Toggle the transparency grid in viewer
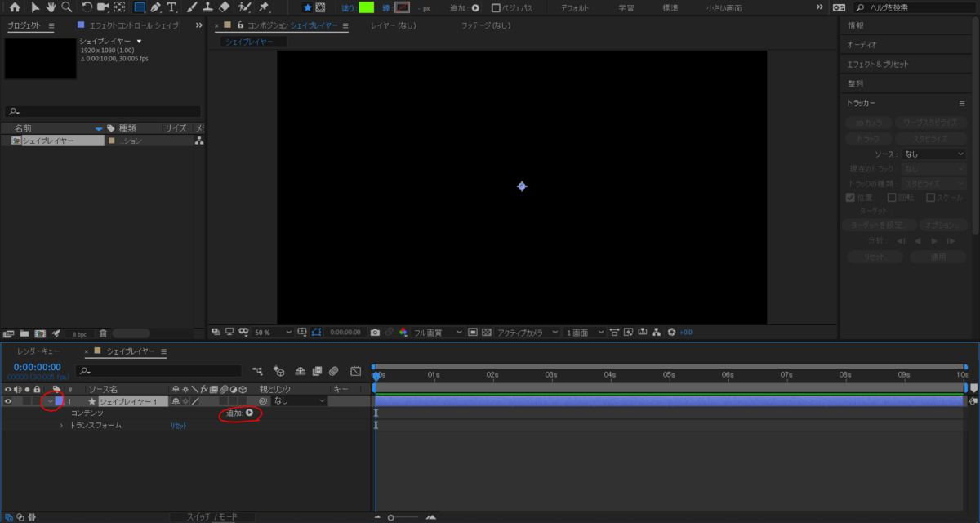The width and height of the screenshot is (980, 523). coord(486,333)
